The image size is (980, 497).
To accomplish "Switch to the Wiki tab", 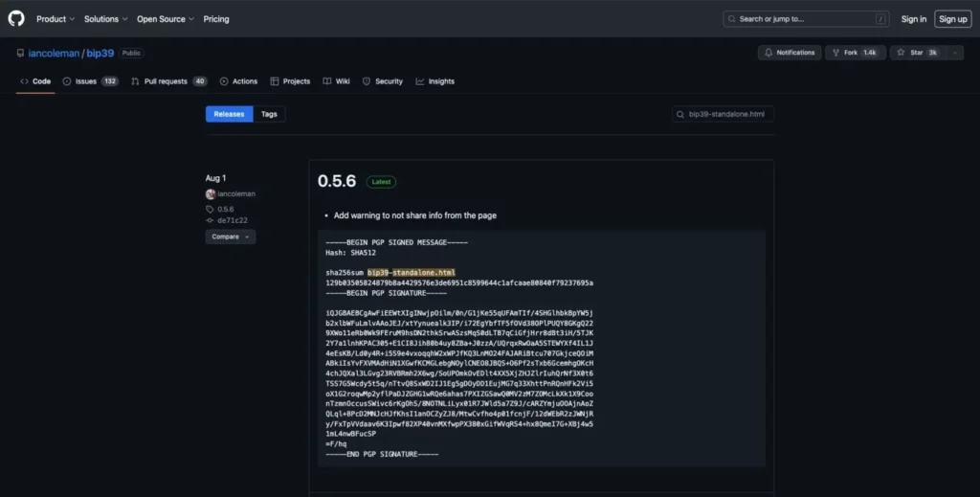I will (x=336, y=81).
